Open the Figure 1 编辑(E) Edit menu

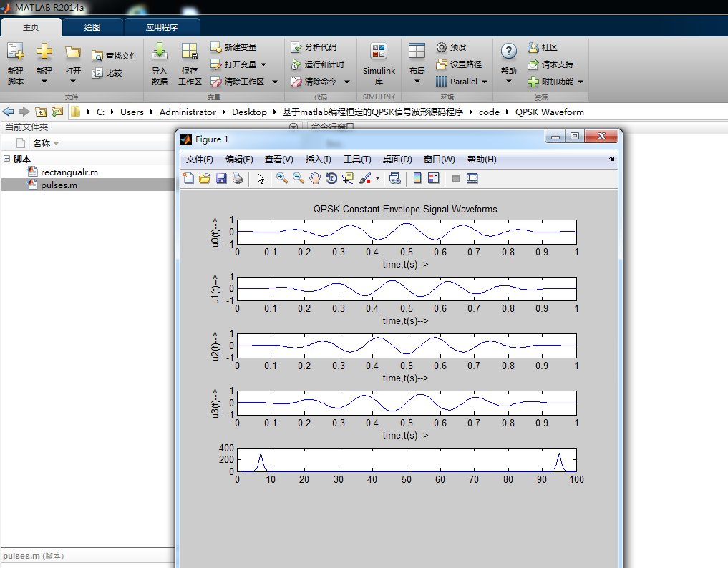point(239,160)
